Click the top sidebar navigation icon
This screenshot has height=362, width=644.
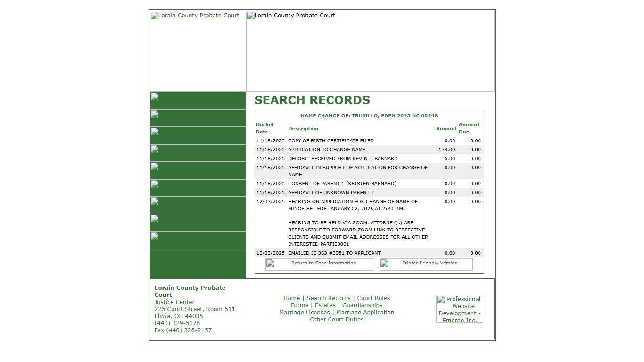(x=154, y=97)
